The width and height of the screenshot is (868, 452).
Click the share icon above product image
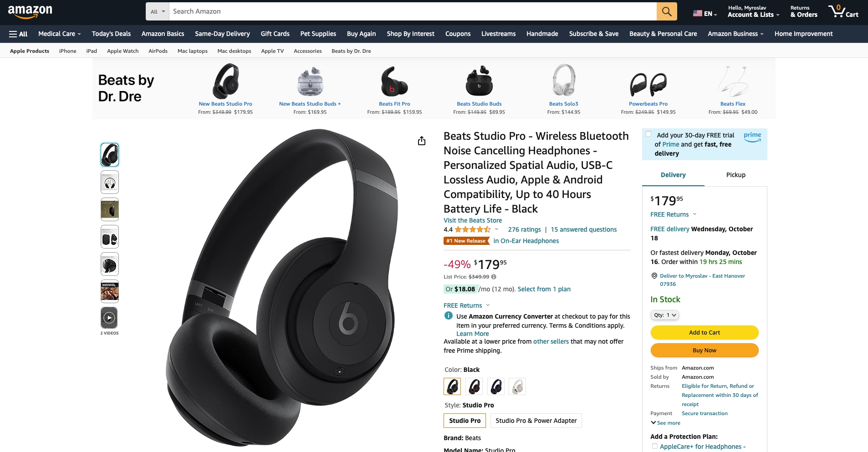click(422, 141)
